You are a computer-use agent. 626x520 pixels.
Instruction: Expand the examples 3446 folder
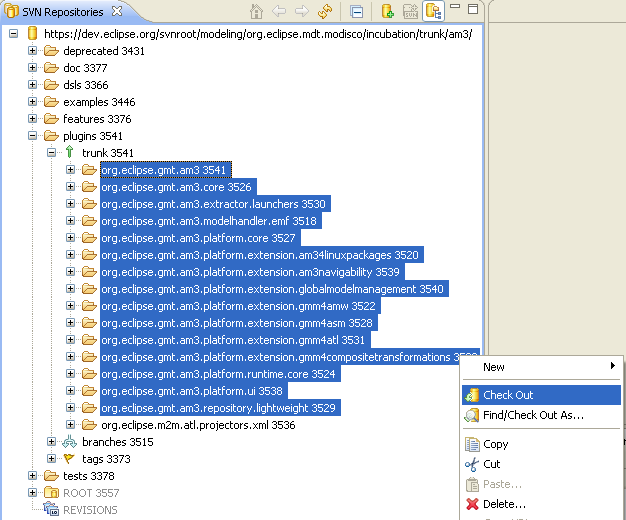33,101
